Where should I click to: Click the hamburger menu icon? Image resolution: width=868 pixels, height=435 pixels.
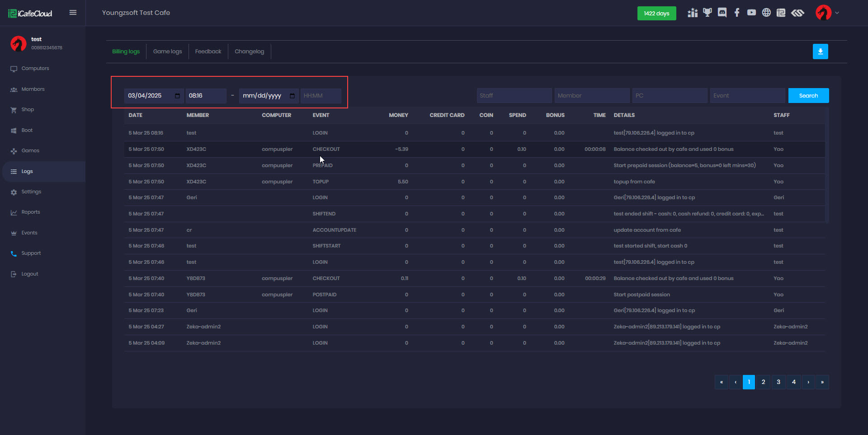point(73,13)
